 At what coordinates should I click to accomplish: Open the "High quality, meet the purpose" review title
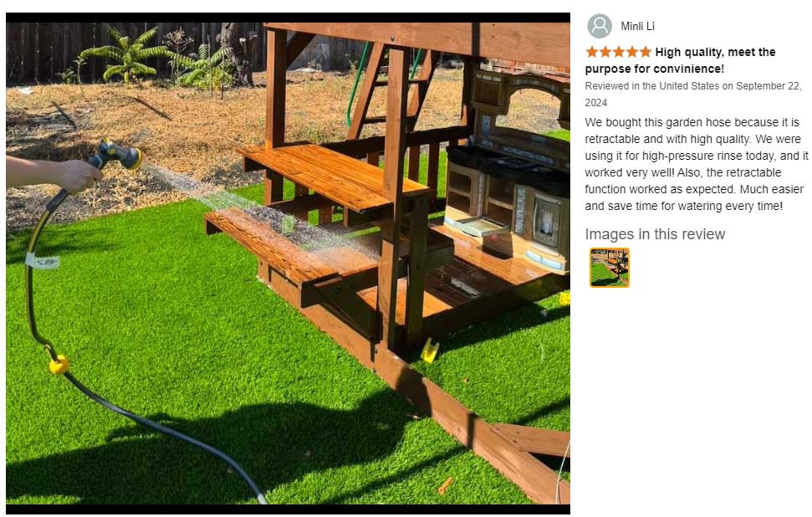[681, 60]
